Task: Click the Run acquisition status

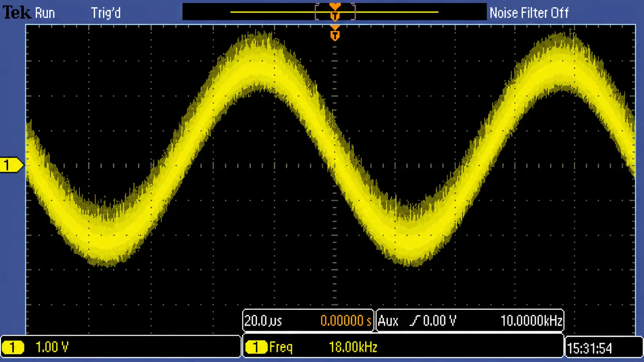Action: point(45,13)
